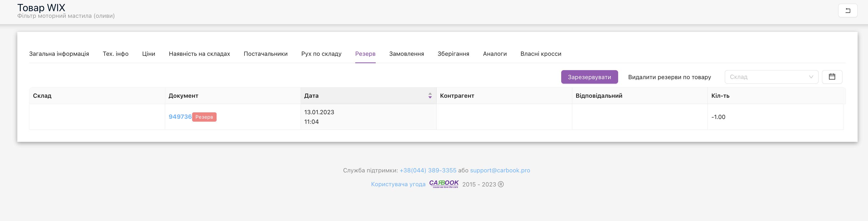This screenshot has height=221, width=868.
Task: Open the calendar date picker icon
Action: [x=832, y=77]
